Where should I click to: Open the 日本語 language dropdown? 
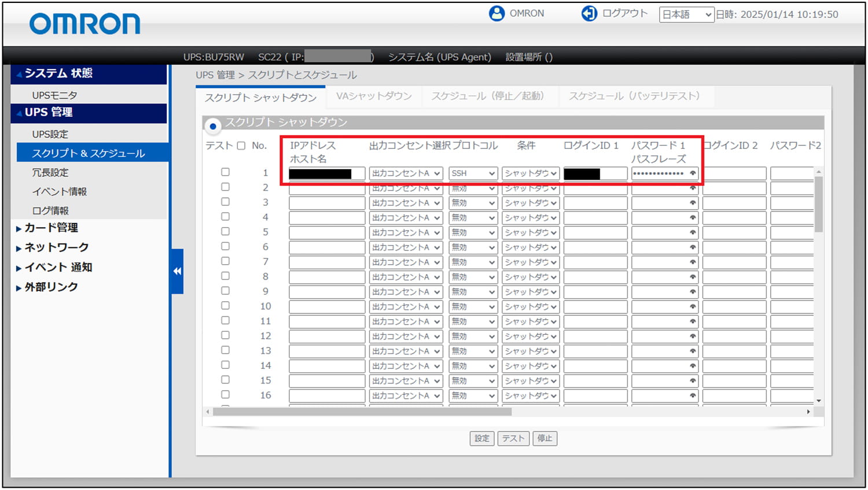pos(686,15)
